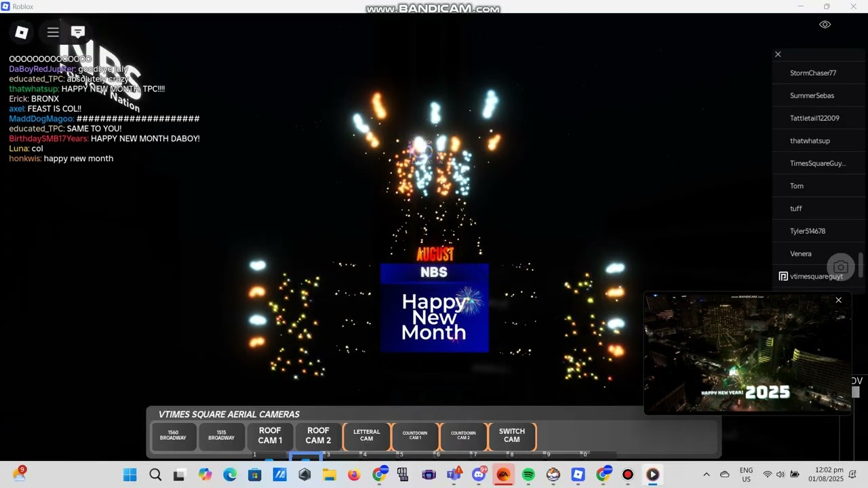Image resolution: width=868 pixels, height=488 pixels.
Task: Switch to Letteral Cam
Action: click(367, 436)
